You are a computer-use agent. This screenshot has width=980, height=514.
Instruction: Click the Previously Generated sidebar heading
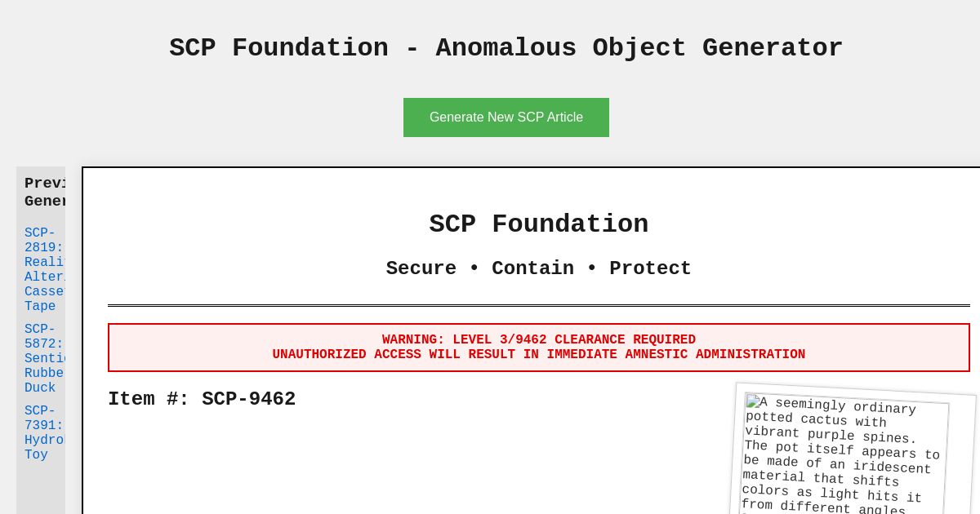coord(51,193)
